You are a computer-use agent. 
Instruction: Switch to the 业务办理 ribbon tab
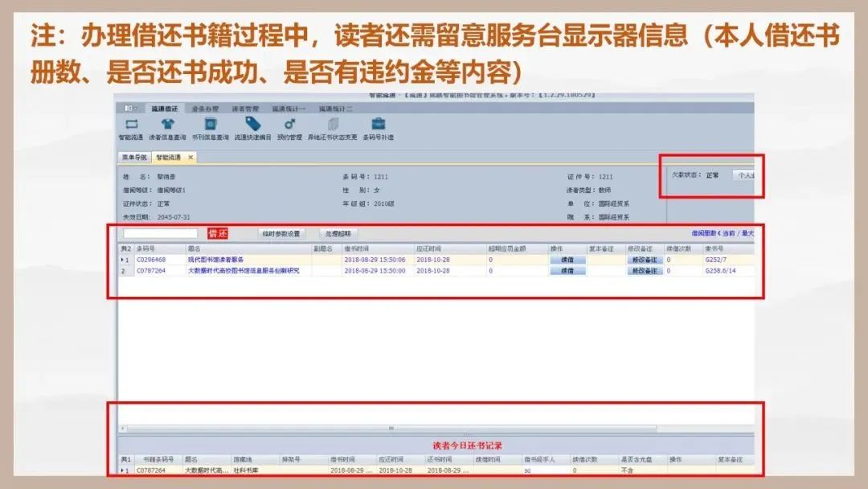pos(204,108)
